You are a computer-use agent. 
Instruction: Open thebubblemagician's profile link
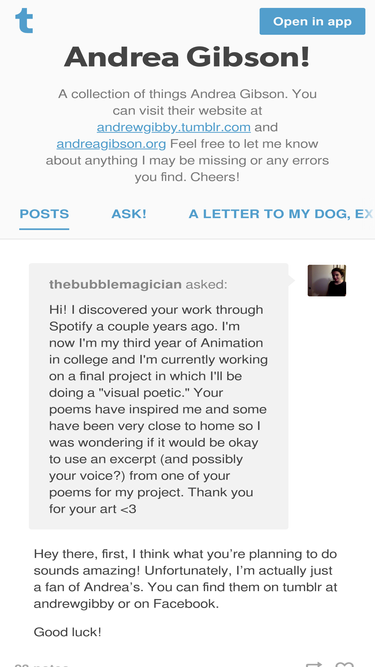tap(115, 284)
